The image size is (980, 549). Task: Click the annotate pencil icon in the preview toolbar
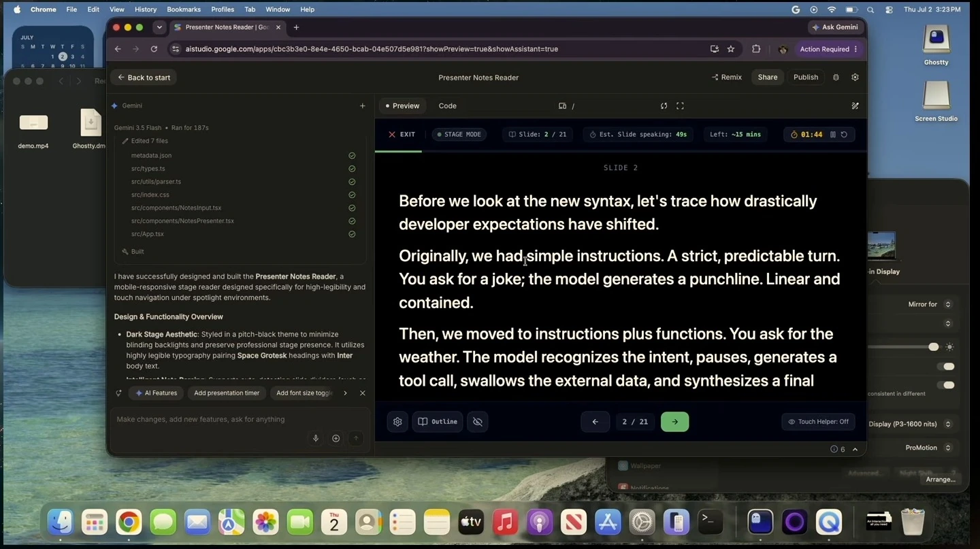[x=855, y=106]
